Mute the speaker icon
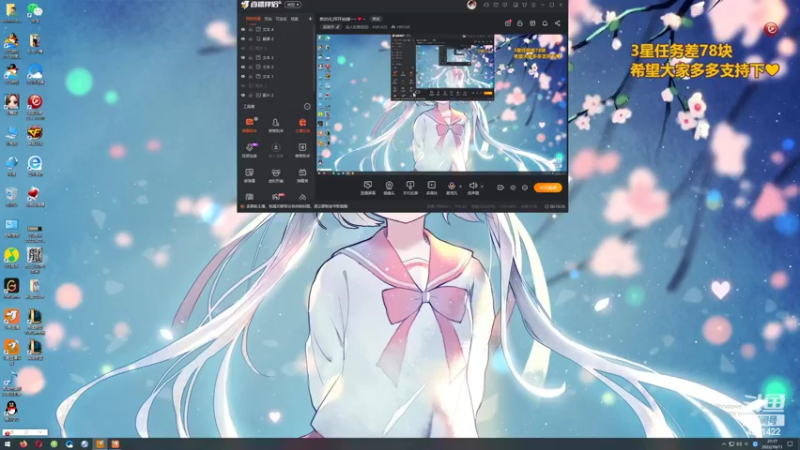Image resolution: width=800 pixels, height=450 pixels. click(x=473, y=188)
